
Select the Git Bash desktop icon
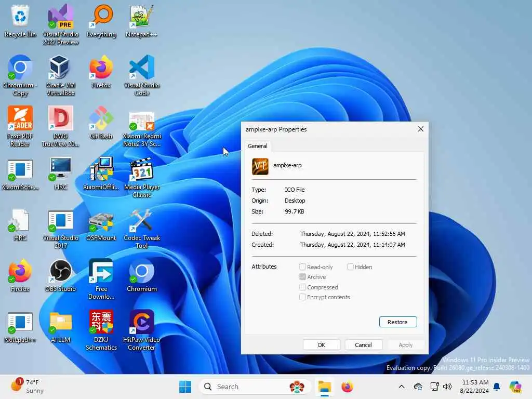coord(101,123)
